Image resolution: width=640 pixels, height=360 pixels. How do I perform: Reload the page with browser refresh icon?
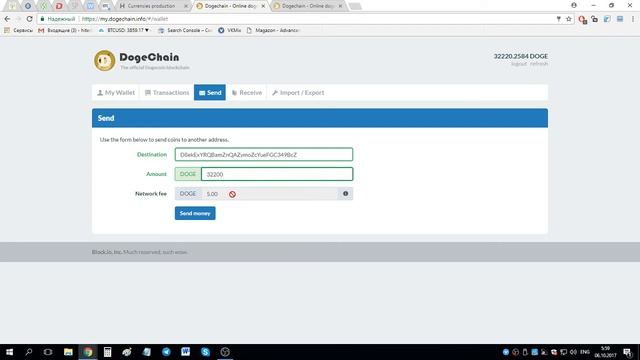[29, 19]
